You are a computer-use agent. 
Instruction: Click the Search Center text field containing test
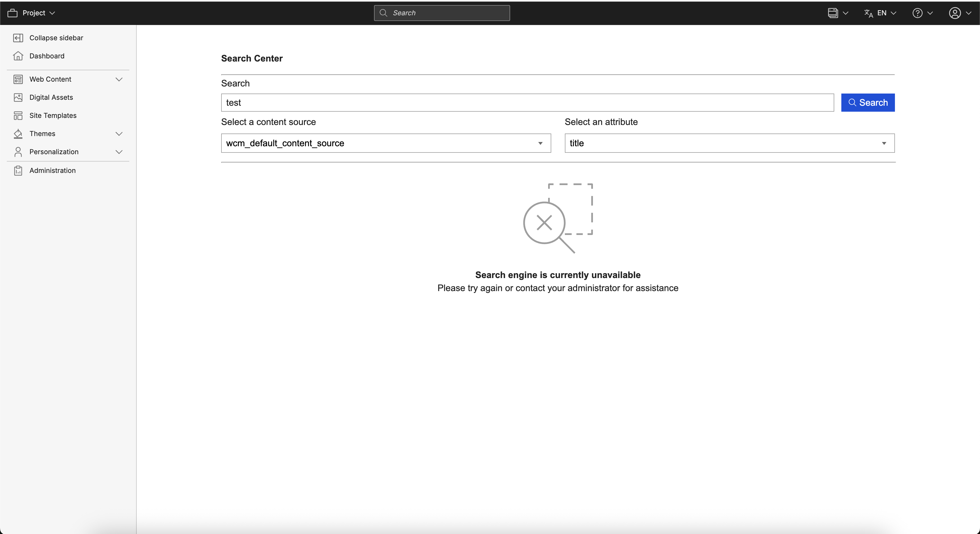click(x=527, y=103)
